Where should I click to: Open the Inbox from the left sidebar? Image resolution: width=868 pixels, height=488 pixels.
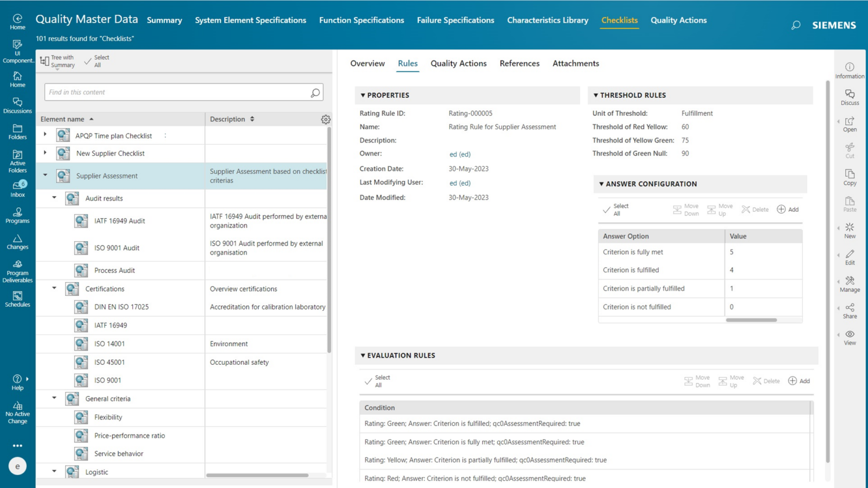click(x=17, y=186)
